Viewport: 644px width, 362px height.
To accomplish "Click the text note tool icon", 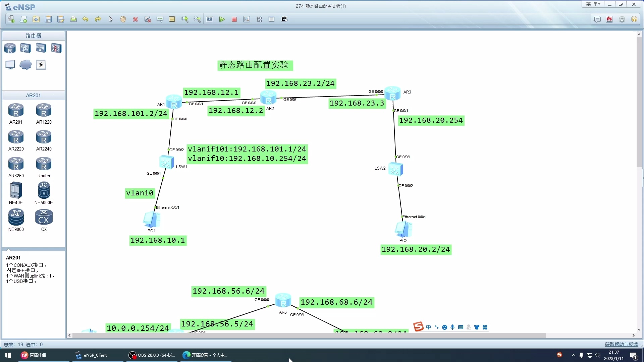I will (x=160, y=19).
